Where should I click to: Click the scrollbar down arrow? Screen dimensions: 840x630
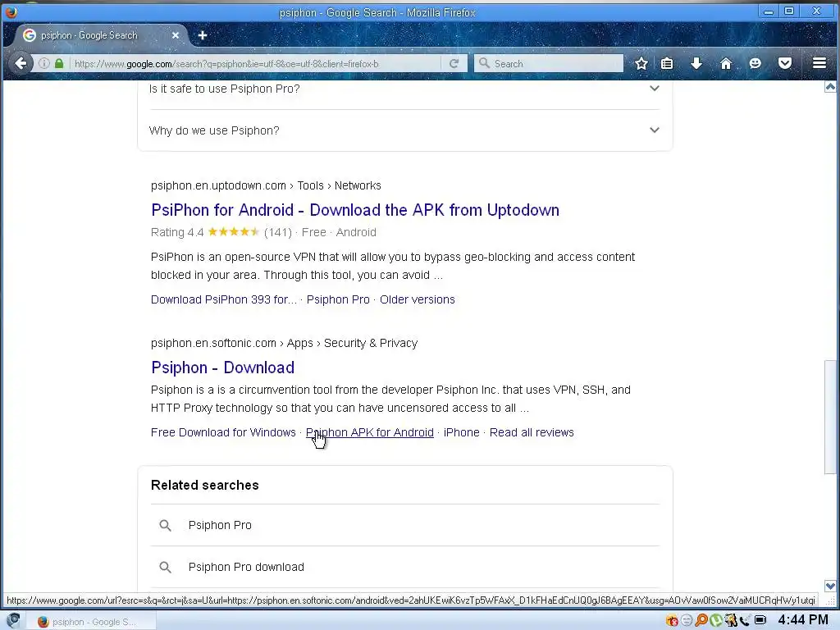[830, 586]
